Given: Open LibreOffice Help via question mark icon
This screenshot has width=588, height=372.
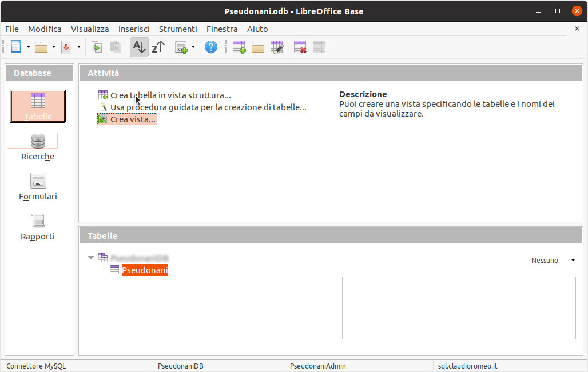Looking at the screenshot, I should 211,47.
